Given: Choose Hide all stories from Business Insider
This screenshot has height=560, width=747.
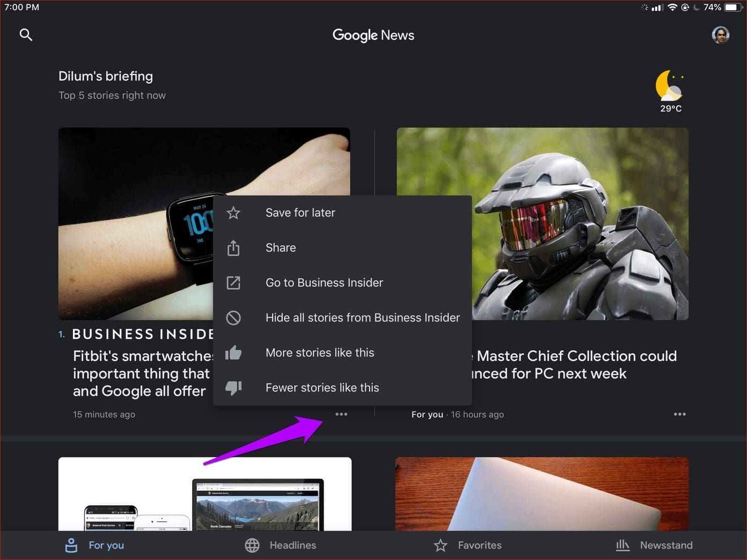Looking at the screenshot, I should (x=342, y=318).
